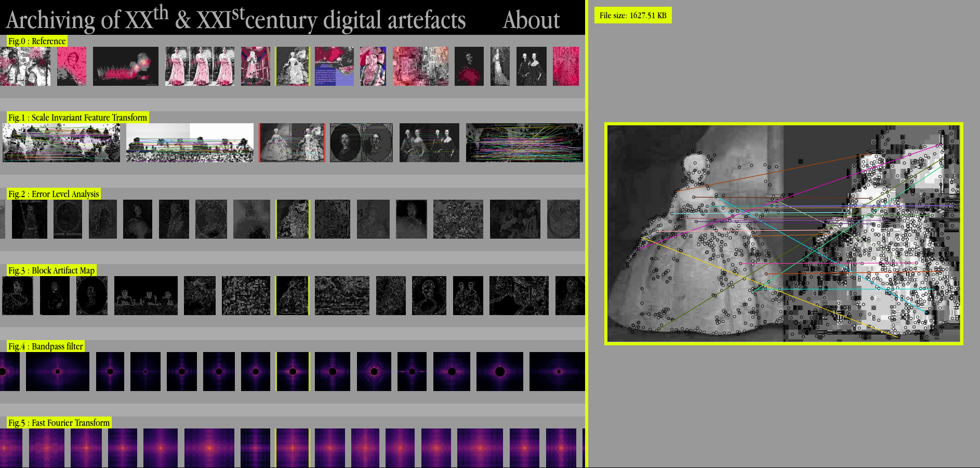Select dark checkered-pattern Fast Fourier Transform thumbnail
The image size is (980, 468).
pyautogui.click(x=256, y=448)
